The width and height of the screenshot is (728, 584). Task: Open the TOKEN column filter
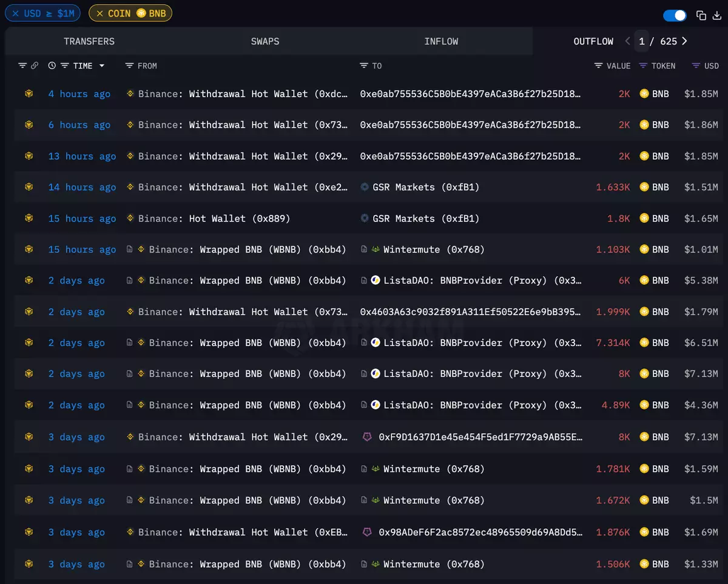click(x=643, y=66)
